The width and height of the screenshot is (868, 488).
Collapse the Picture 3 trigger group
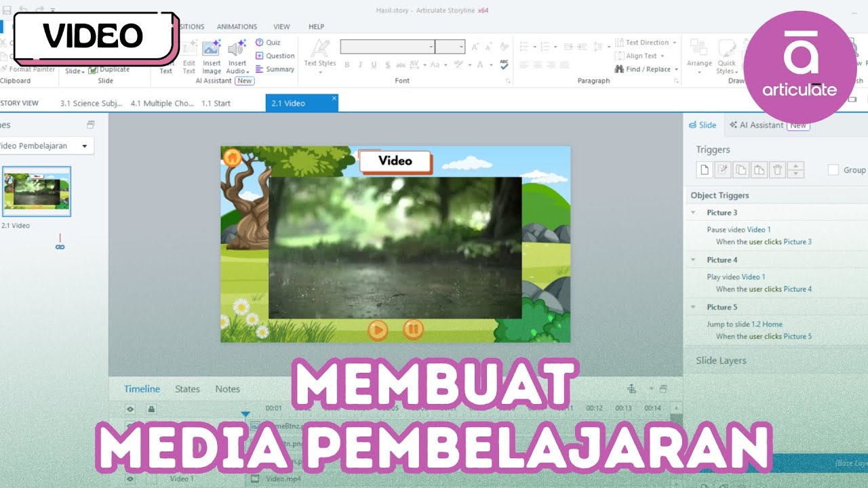click(694, 212)
